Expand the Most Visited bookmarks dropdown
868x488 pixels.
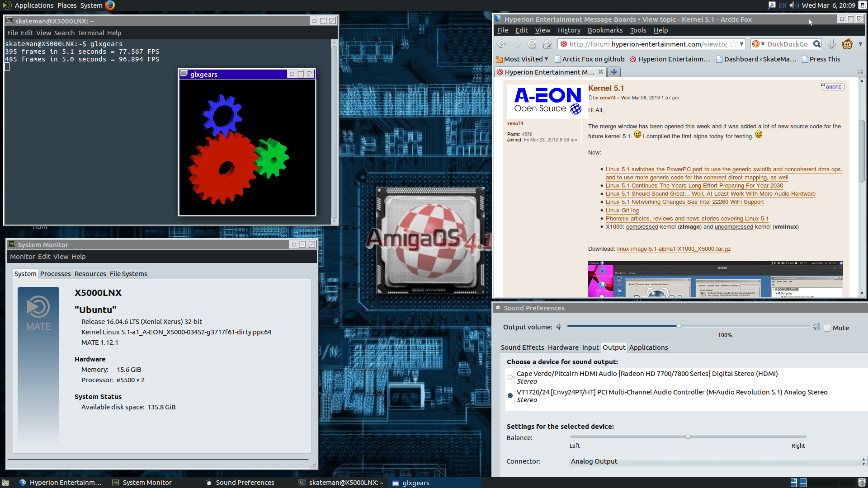[x=523, y=59]
